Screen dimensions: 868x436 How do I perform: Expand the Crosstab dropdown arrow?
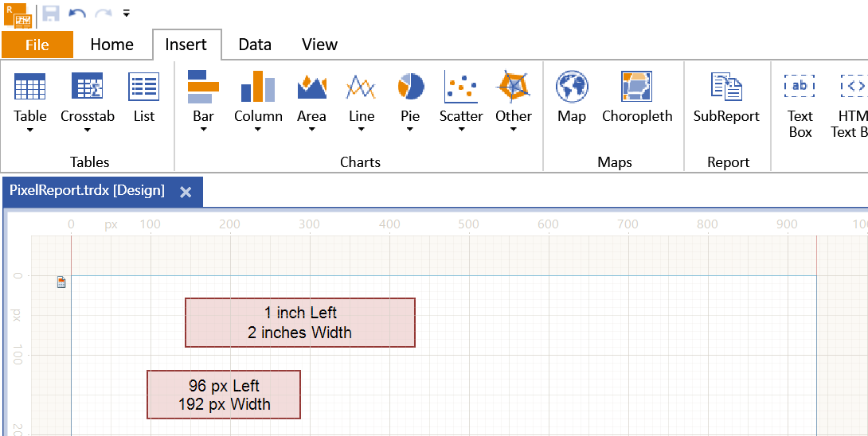88,130
